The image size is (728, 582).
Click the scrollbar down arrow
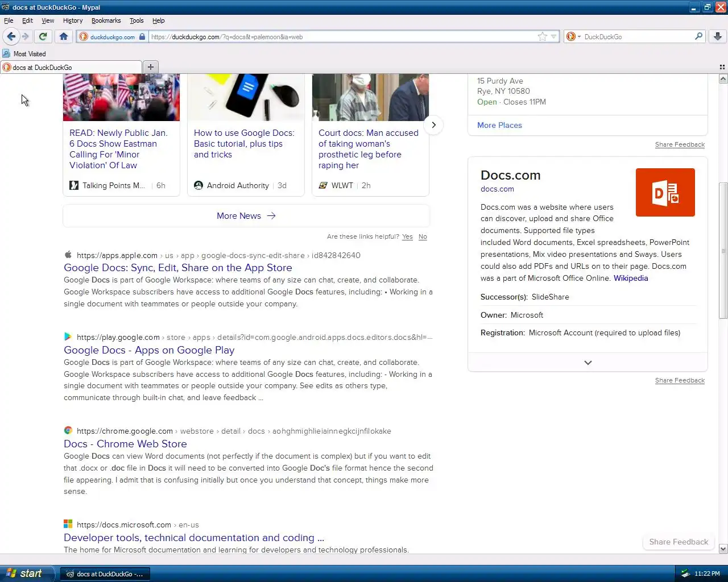[x=723, y=549]
